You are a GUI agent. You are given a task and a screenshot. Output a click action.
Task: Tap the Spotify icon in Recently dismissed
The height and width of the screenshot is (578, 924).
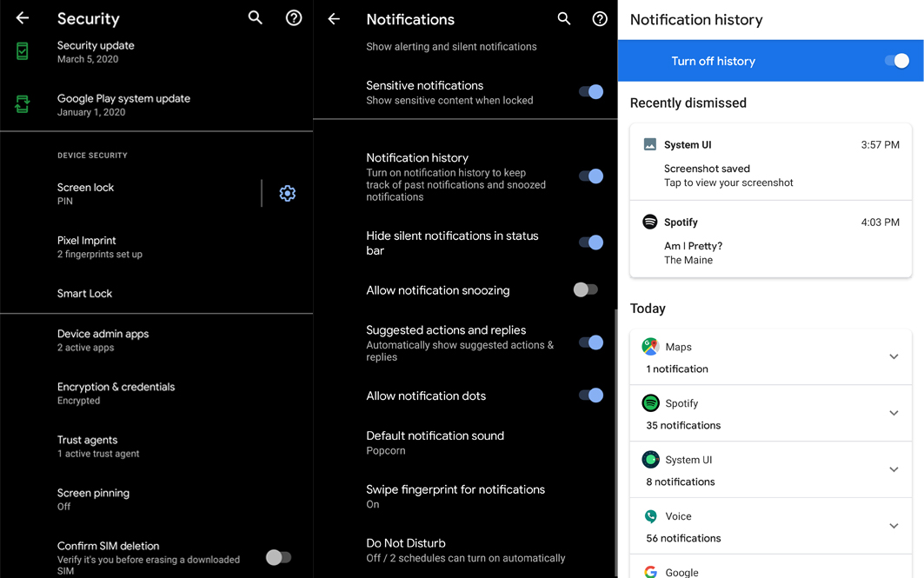coord(650,222)
